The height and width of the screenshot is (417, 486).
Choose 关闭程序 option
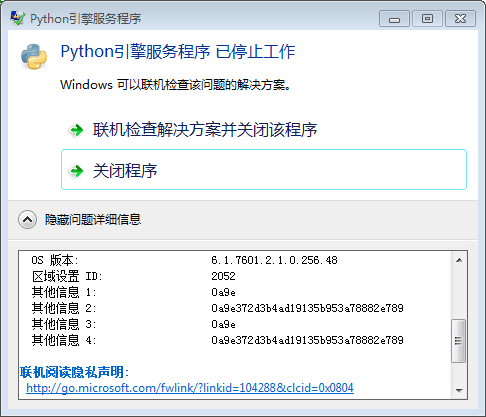[264, 170]
